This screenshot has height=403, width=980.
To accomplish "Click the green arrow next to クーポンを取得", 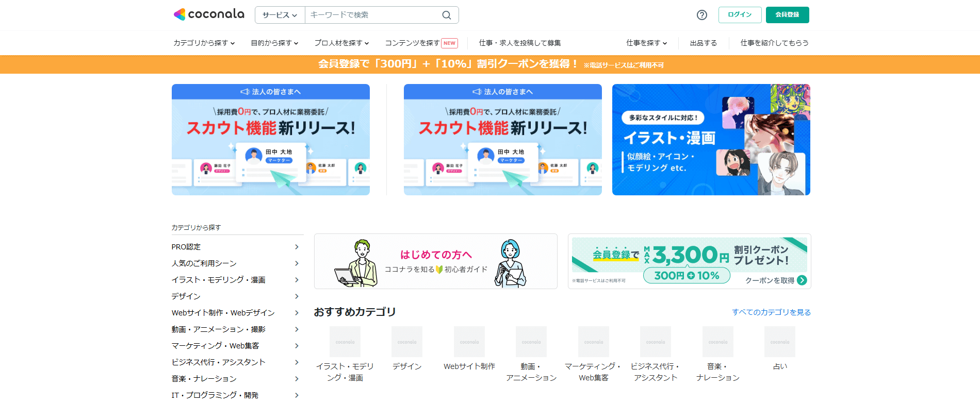I will pos(802,280).
